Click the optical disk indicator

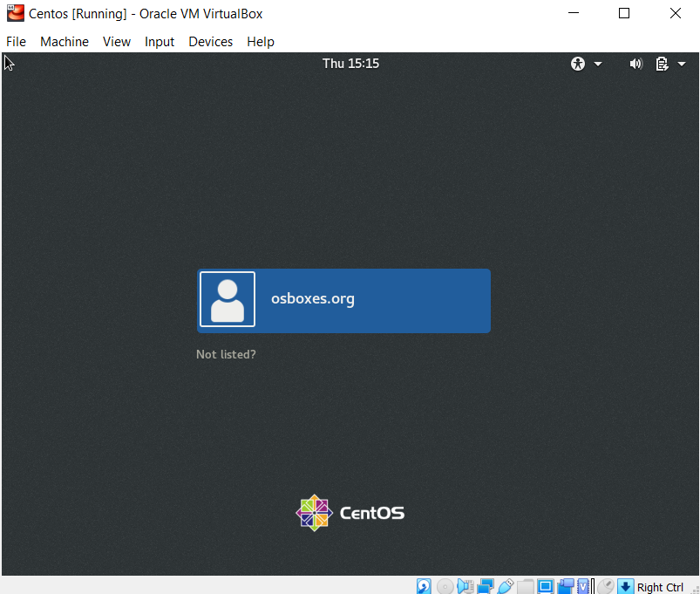coord(445,586)
